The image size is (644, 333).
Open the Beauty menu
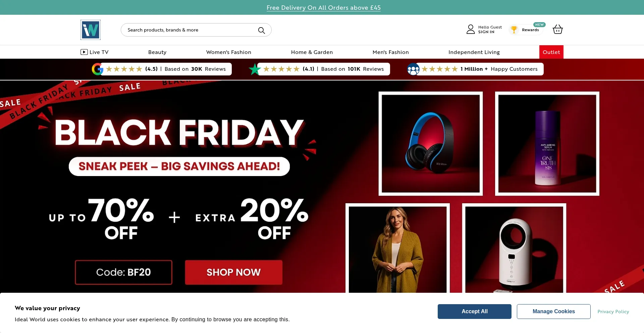point(157,52)
